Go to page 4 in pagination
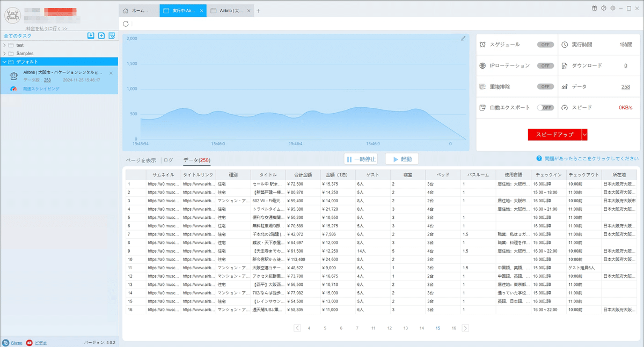This screenshot has height=347, width=644. (309, 328)
